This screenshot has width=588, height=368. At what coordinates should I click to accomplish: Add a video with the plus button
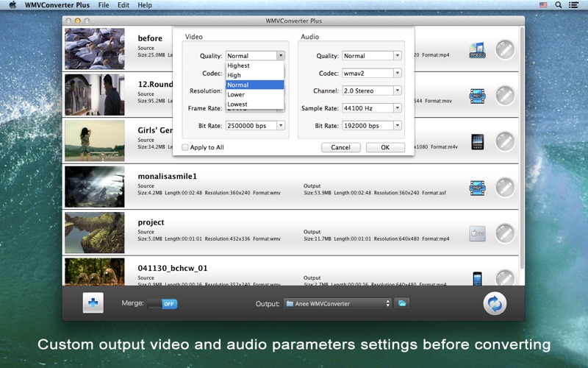93,303
